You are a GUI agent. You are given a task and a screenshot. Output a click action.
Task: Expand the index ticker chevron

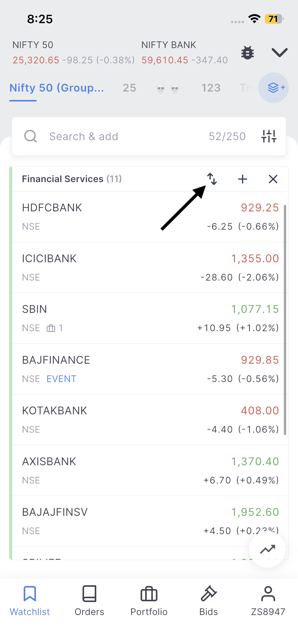click(x=279, y=52)
